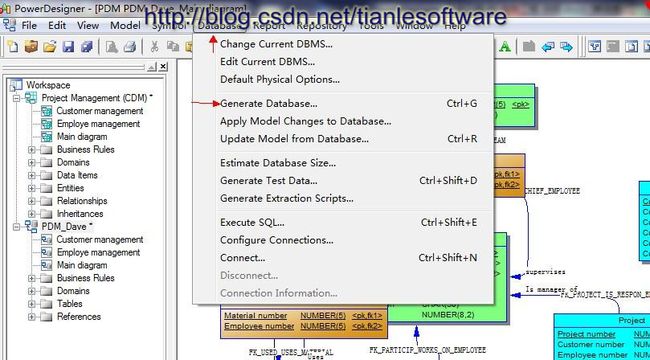The height and width of the screenshot is (360, 650).
Task: Click the result list toolbar icon
Action: [631, 46]
